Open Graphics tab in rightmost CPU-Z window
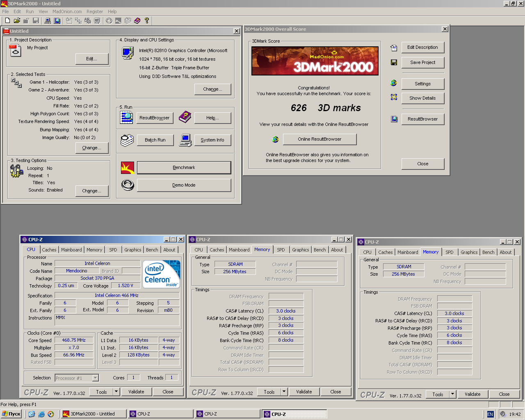The image size is (525, 420). 469,252
